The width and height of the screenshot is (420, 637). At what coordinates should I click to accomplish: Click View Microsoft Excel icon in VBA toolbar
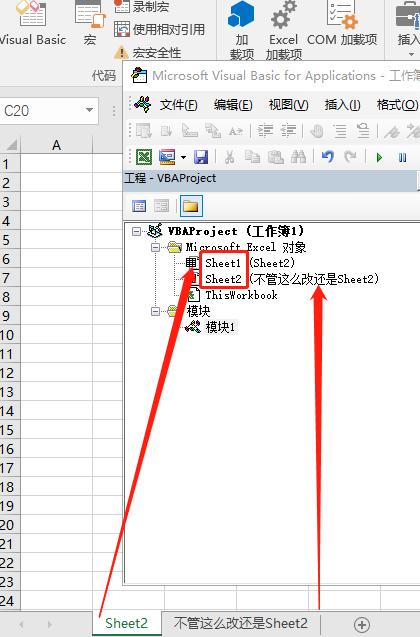pos(144,157)
